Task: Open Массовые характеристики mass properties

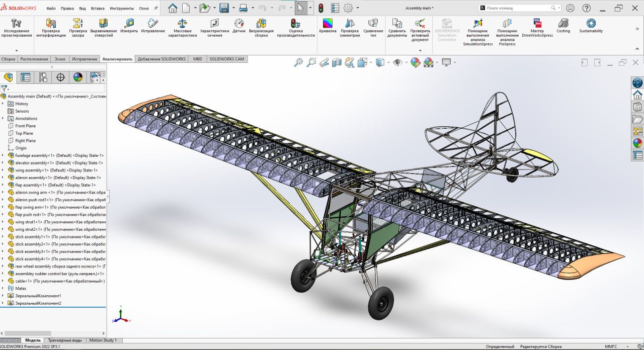Action: point(182,28)
